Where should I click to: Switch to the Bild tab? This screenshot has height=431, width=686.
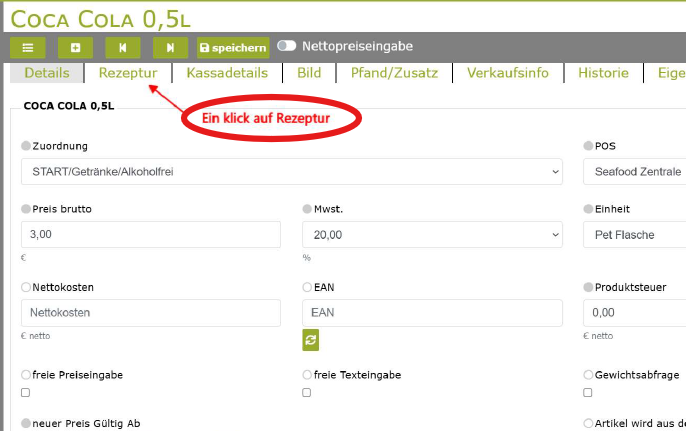coord(309,73)
